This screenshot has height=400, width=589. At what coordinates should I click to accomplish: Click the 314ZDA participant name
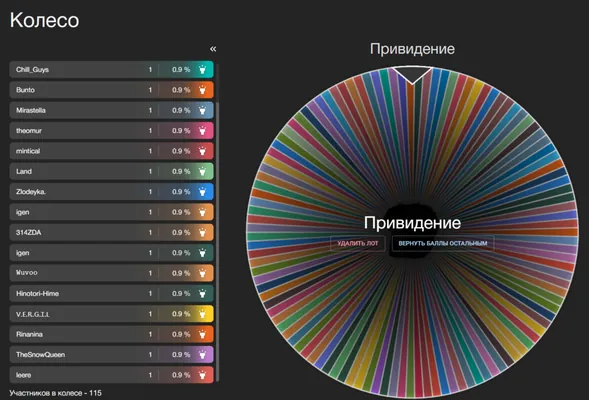point(29,232)
